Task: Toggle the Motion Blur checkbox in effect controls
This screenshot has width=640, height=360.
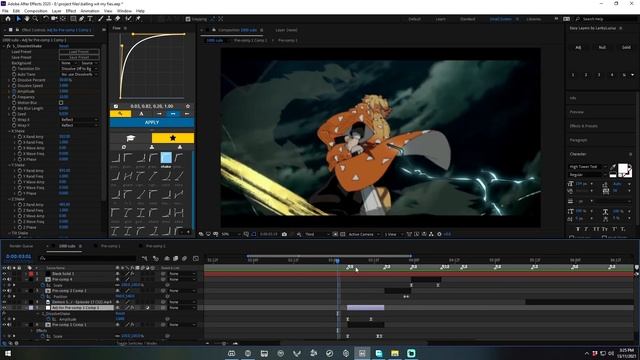Action: click(61, 103)
